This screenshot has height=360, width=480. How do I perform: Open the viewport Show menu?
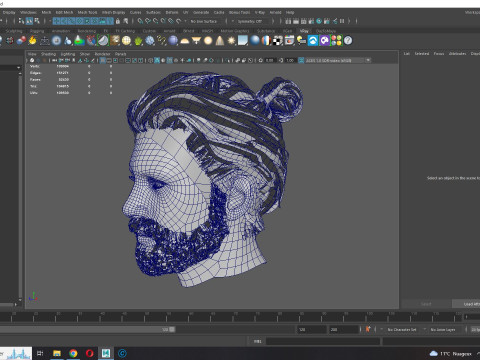[x=85, y=54]
